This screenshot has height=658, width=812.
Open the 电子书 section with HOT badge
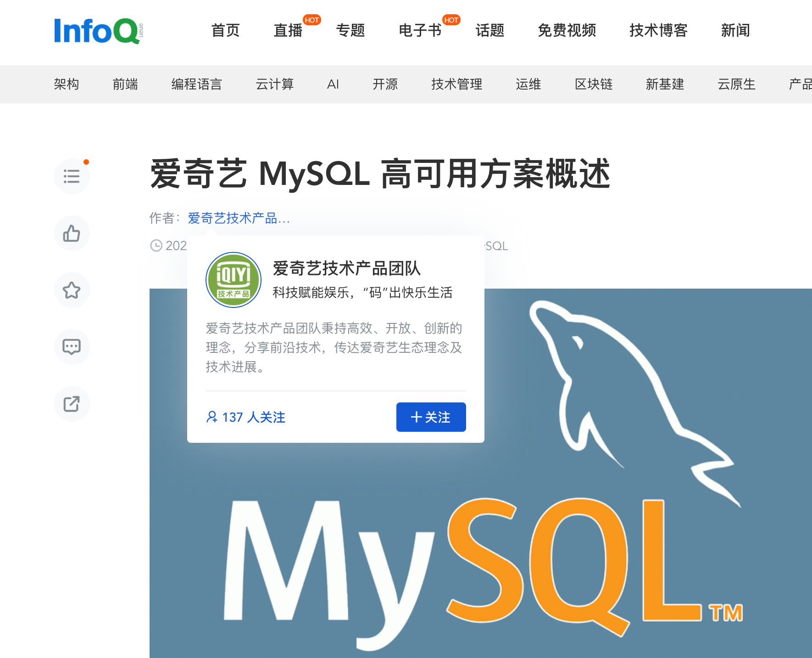click(x=420, y=30)
